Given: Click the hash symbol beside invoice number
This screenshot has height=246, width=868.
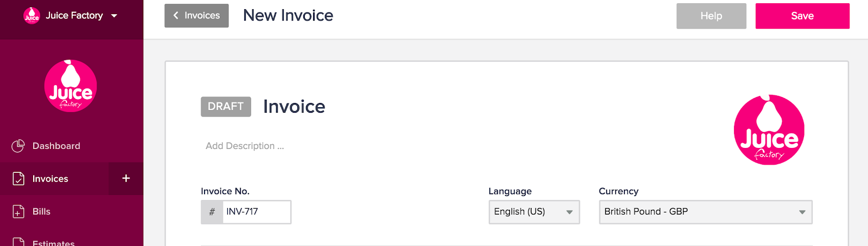Looking at the screenshot, I should point(212,212).
